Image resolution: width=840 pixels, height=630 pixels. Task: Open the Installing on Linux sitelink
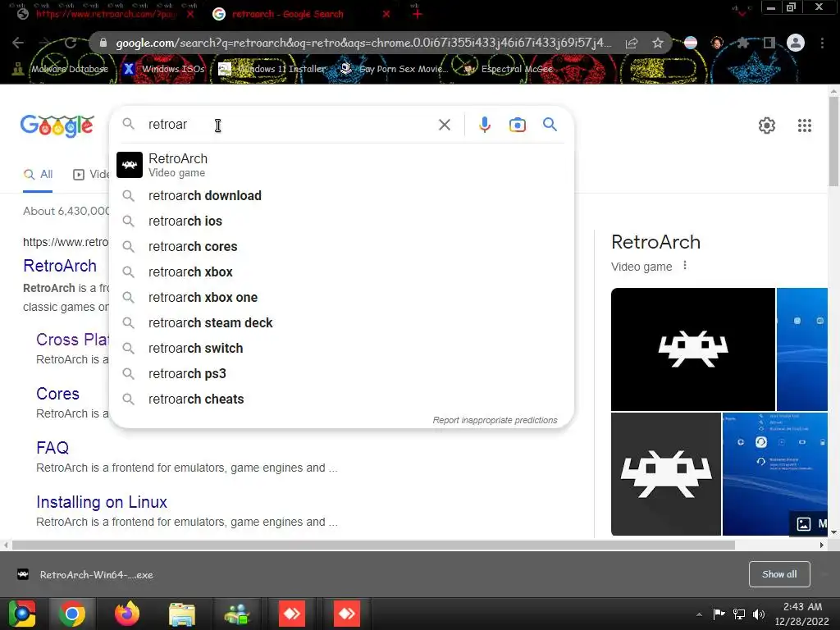(102, 502)
